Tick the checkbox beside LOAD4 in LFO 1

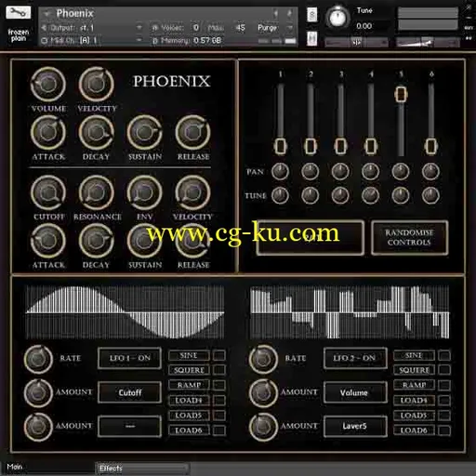tap(219, 400)
